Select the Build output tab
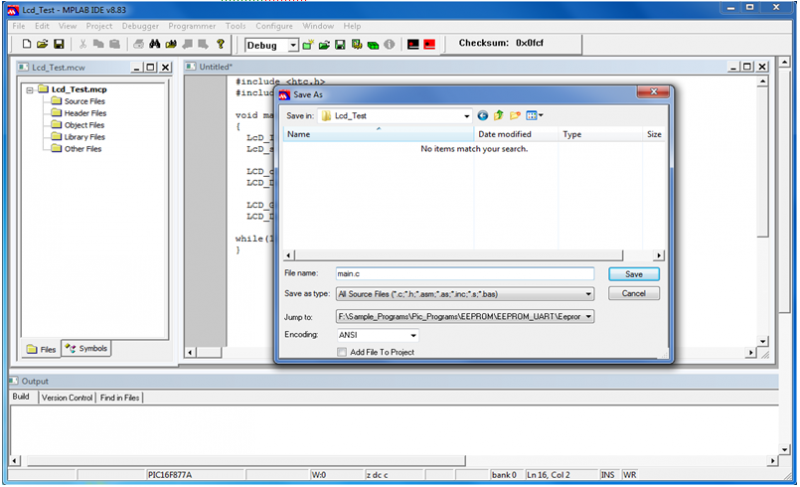 coord(21,397)
